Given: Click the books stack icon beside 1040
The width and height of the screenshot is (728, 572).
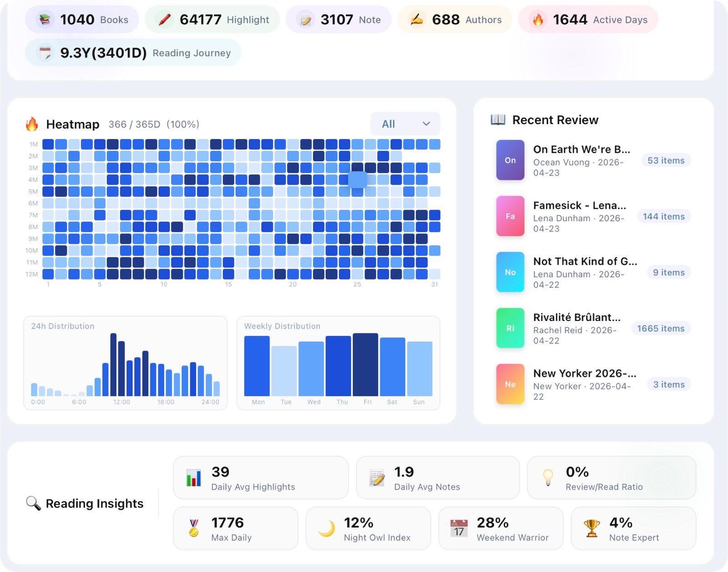Looking at the screenshot, I should [45, 20].
